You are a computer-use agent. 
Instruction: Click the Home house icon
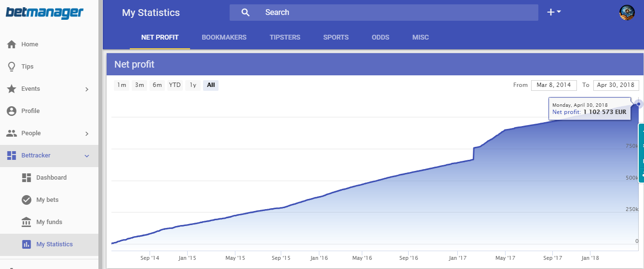[12, 44]
